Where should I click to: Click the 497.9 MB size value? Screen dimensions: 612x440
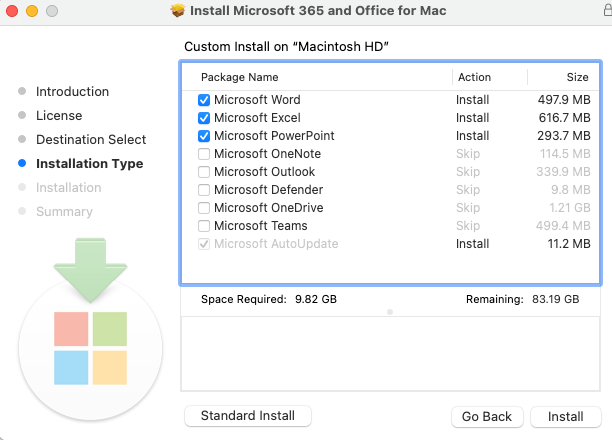click(x=564, y=100)
